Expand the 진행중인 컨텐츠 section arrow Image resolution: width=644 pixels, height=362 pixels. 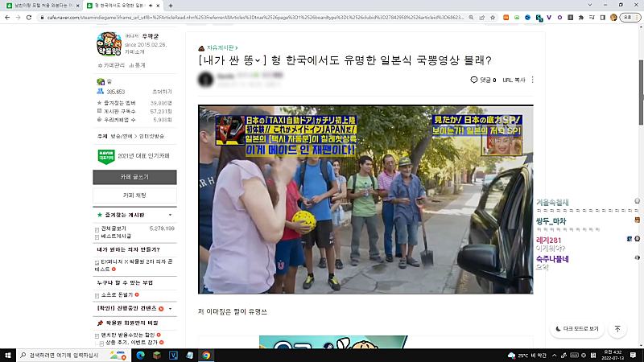point(170,309)
